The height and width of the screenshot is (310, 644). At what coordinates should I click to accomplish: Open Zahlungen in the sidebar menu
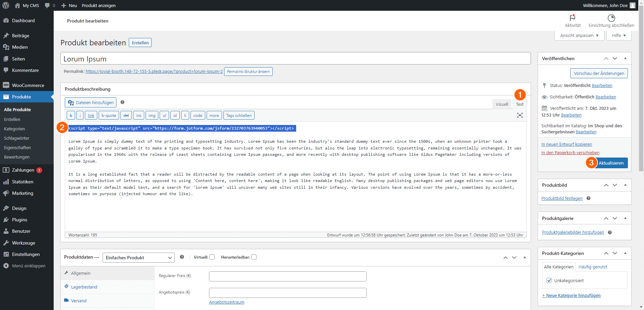(27, 170)
